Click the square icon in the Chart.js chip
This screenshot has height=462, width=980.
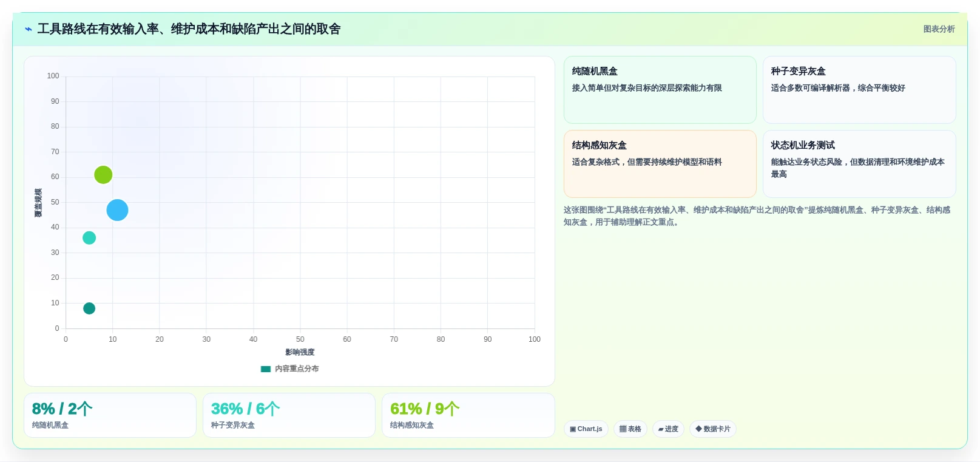(573, 429)
